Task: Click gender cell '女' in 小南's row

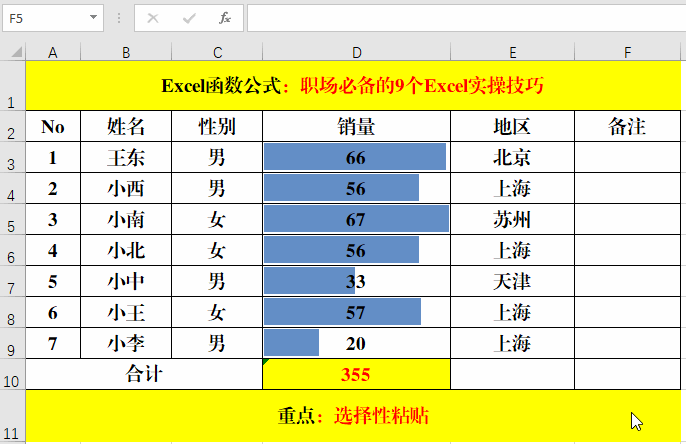Action: tap(217, 220)
